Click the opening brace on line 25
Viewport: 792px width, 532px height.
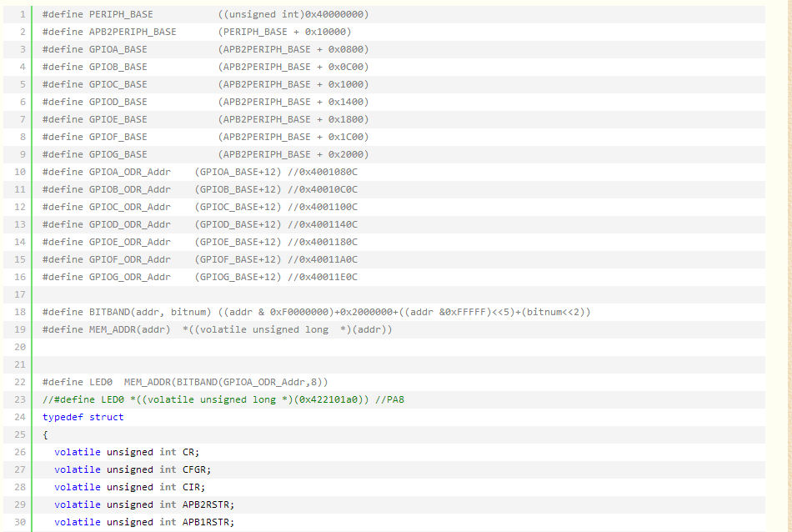45,434
